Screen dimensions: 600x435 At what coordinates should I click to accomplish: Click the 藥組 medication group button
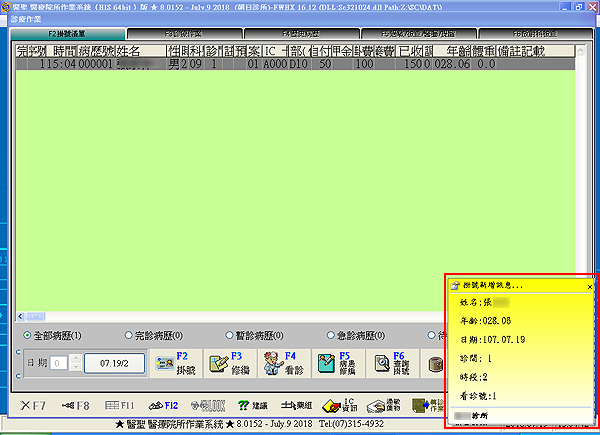tap(295, 406)
